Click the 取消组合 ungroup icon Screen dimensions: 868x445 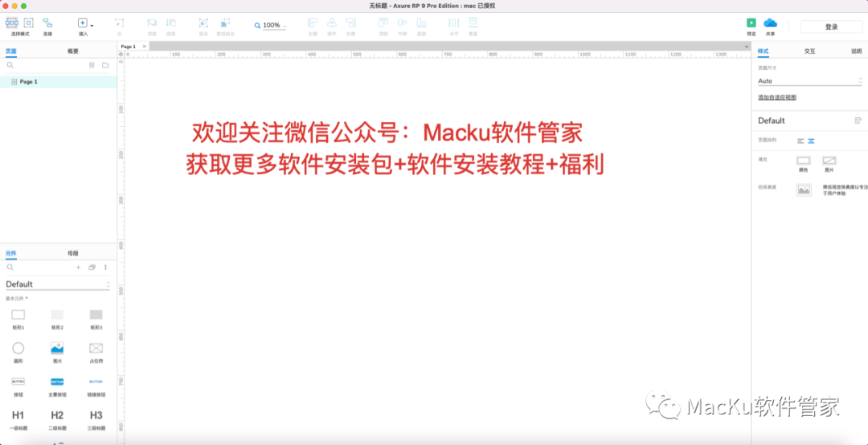point(225,23)
